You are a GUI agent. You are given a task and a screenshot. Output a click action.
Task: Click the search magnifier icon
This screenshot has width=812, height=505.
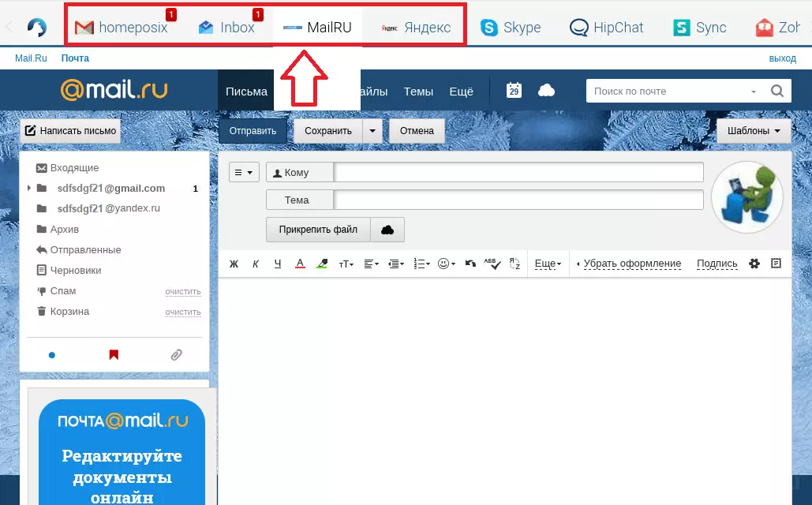[776, 91]
